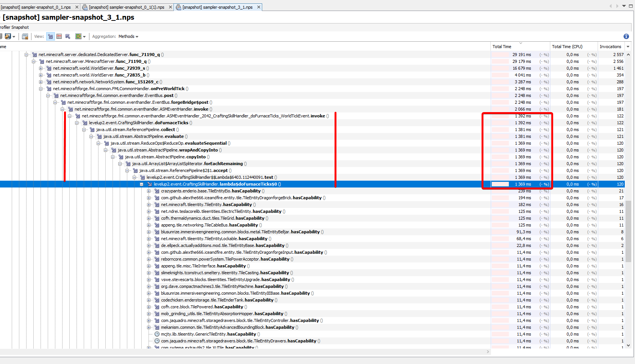This screenshot has height=364, width=635.
Task: Select the ReferencePipeline$2$1.accept row
Action: point(312,170)
